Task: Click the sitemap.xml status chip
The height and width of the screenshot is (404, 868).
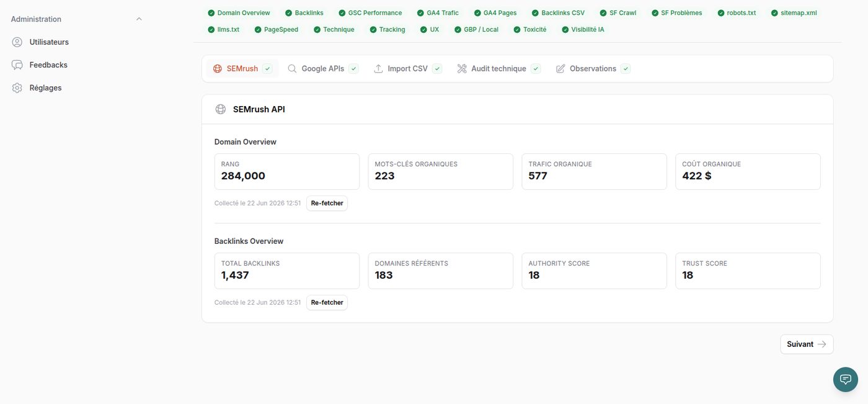Action: click(794, 13)
